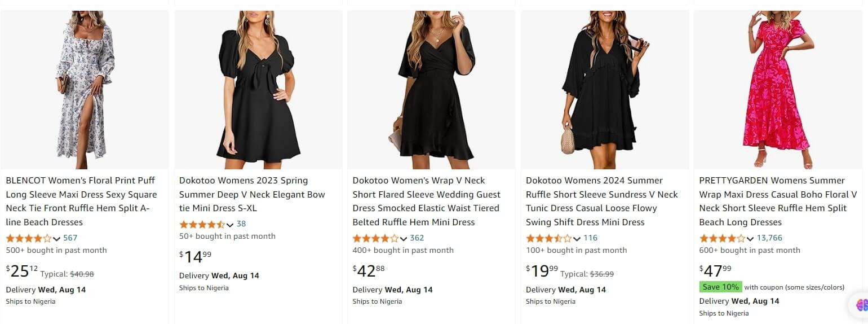This screenshot has height=324, width=868.
Task: Open Dokotoo 2023 Spring Bow tie Dress link
Action: pos(252,195)
